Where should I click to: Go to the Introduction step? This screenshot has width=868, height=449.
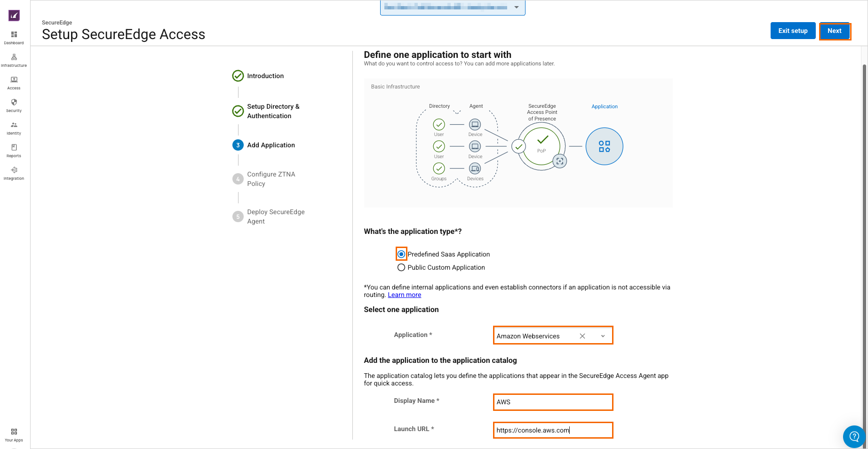pos(265,76)
